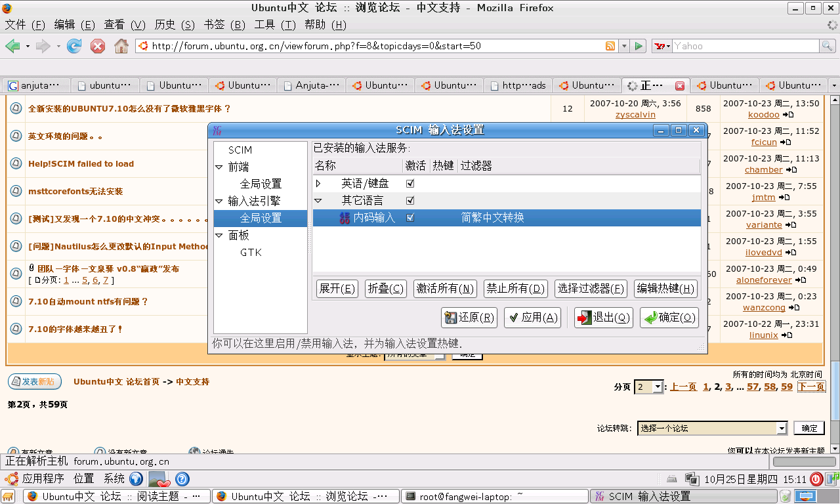Toggle the 内码输入 activation checkbox
The width and height of the screenshot is (840, 504).
(410, 217)
